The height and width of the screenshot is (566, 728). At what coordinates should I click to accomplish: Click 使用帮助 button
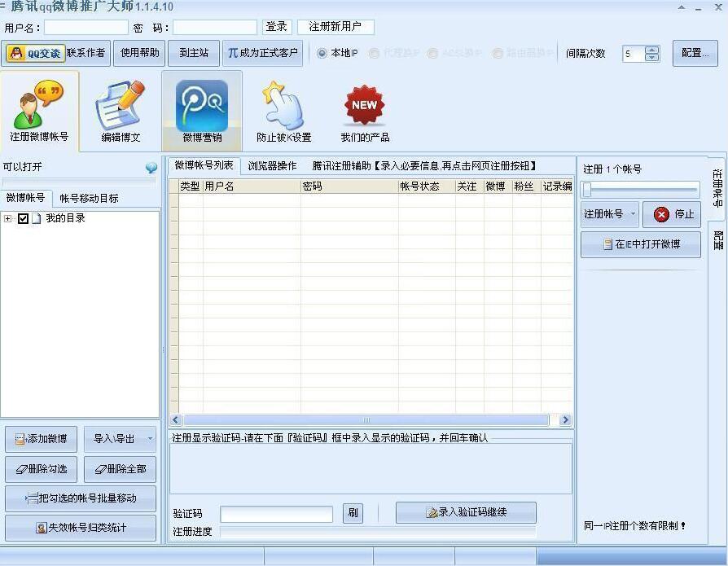139,54
